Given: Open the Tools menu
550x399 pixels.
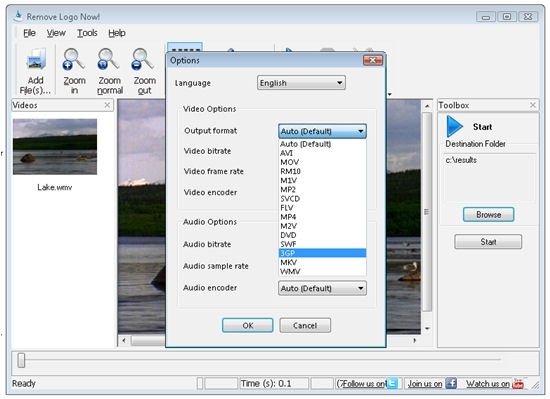Looking at the screenshot, I should (x=87, y=33).
